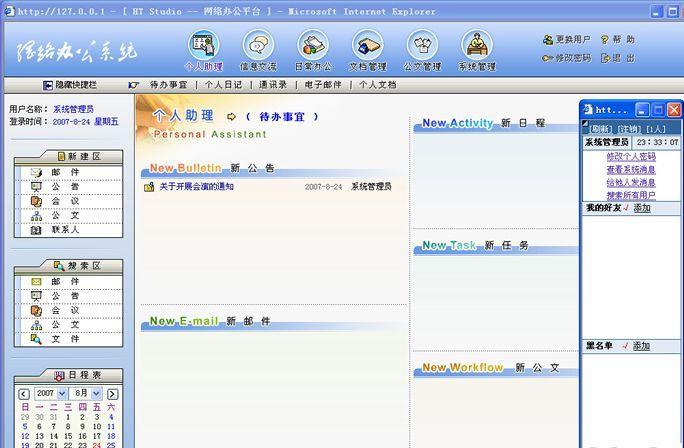Open the year 2007 dropdown in calendar
Viewport: 684px width, 448px height.
point(50,394)
